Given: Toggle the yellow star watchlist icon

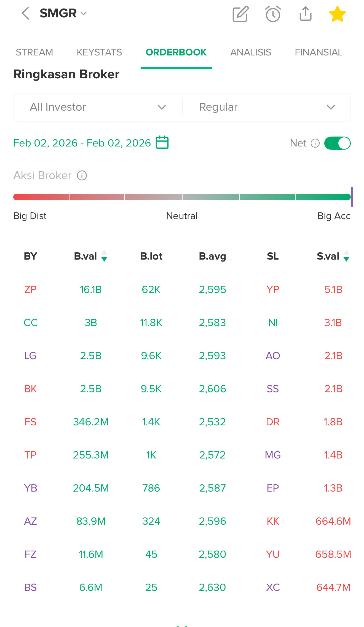Looking at the screenshot, I should [x=337, y=14].
